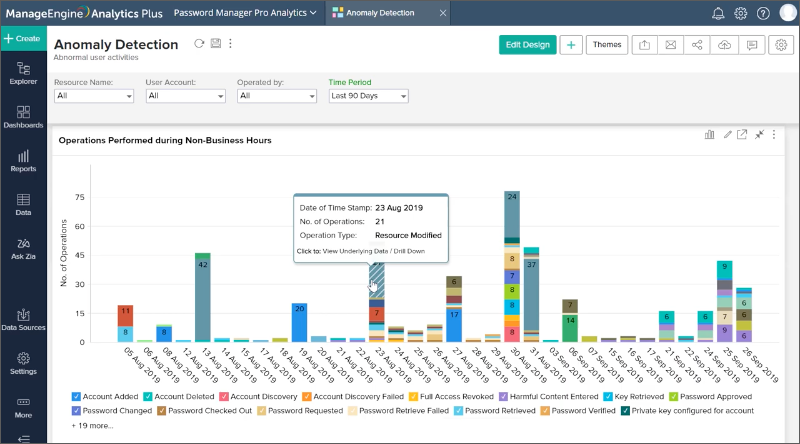Click the chart type icon on widget
This screenshot has height=444, width=800.
(710, 134)
